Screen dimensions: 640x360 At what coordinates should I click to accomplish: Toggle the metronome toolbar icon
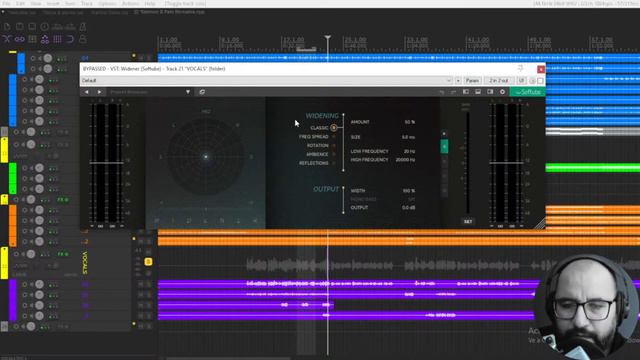tap(82, 27)
